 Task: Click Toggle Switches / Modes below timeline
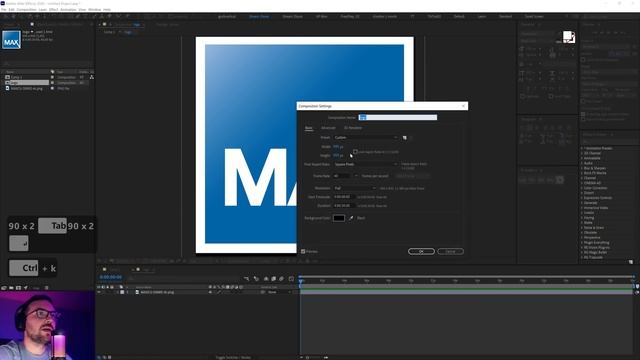coord(233,358)
